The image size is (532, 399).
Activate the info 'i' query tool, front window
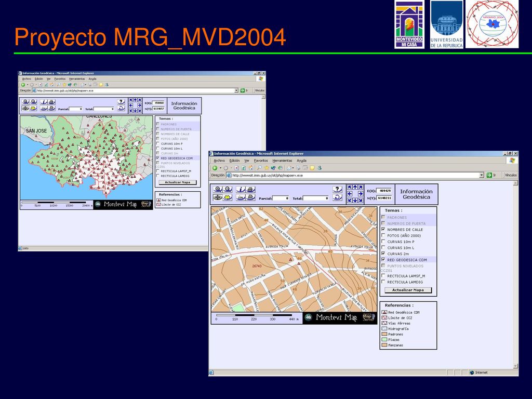coord(241,189)
